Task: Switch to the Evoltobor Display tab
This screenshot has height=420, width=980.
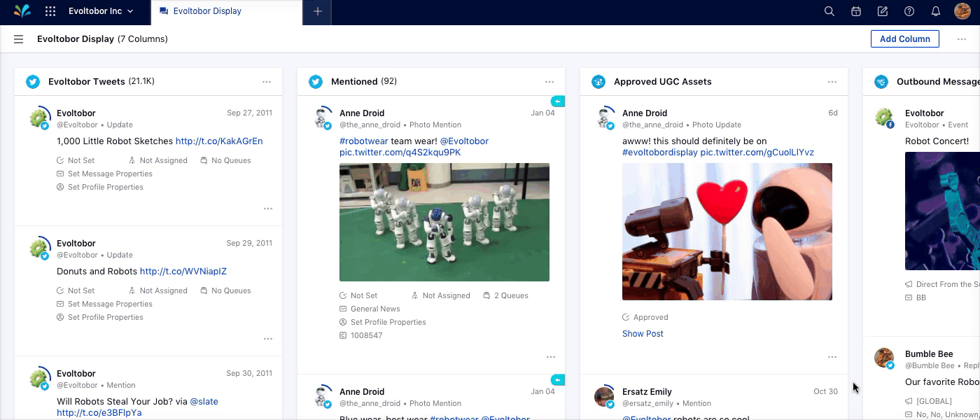Action: pos(227,11)
